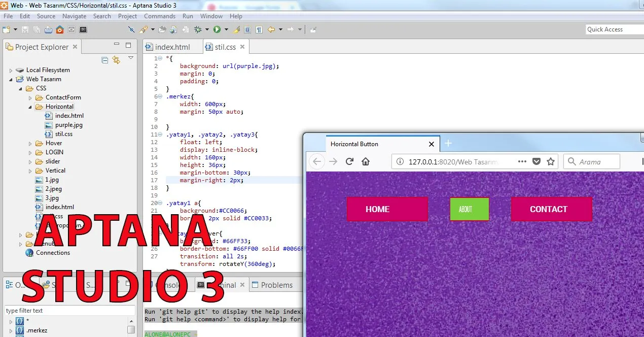
Task: Click the yellow Back arrow icon
Action: 271,29
